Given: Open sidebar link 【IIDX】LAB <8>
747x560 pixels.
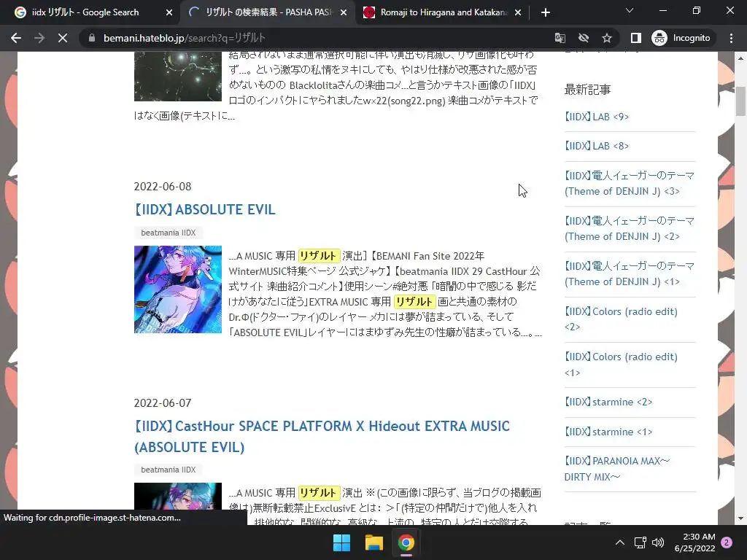Looking at the screenshot, I should click(597, 146).
